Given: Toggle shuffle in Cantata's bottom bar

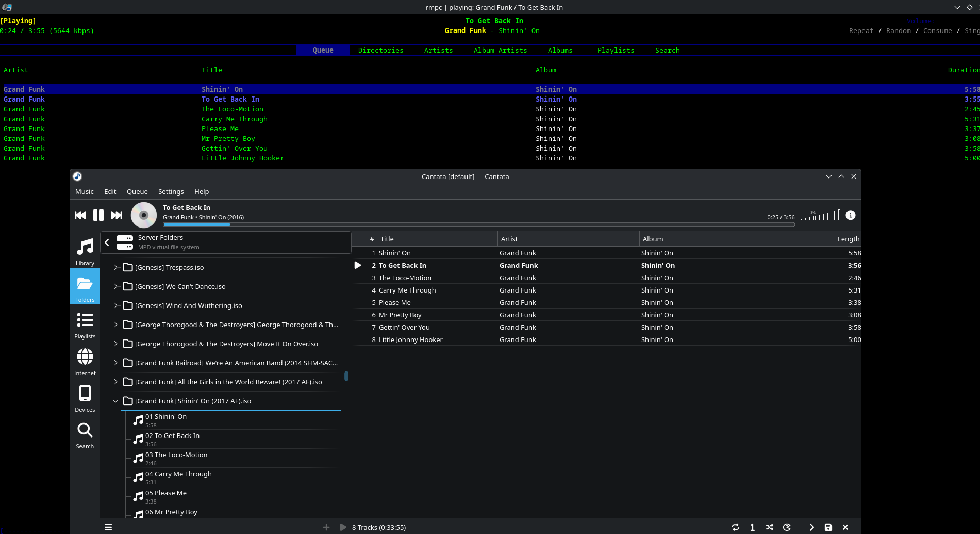Looking at the screenshot, I should pyautogui.click(x=770, y=527).
